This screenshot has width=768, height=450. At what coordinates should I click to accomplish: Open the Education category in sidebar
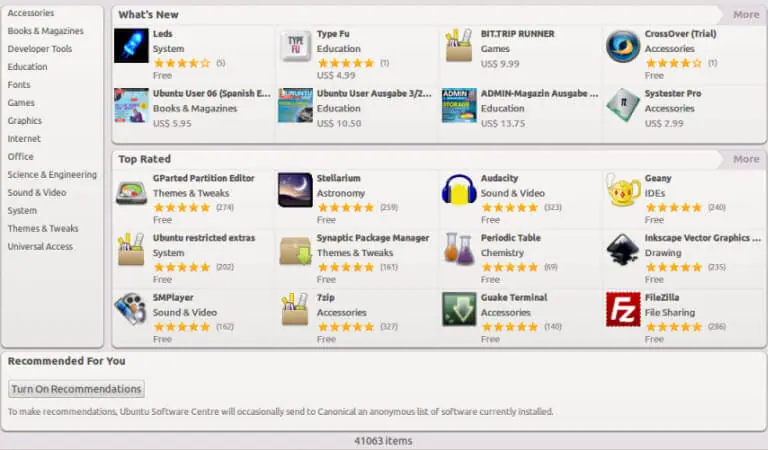27,67
